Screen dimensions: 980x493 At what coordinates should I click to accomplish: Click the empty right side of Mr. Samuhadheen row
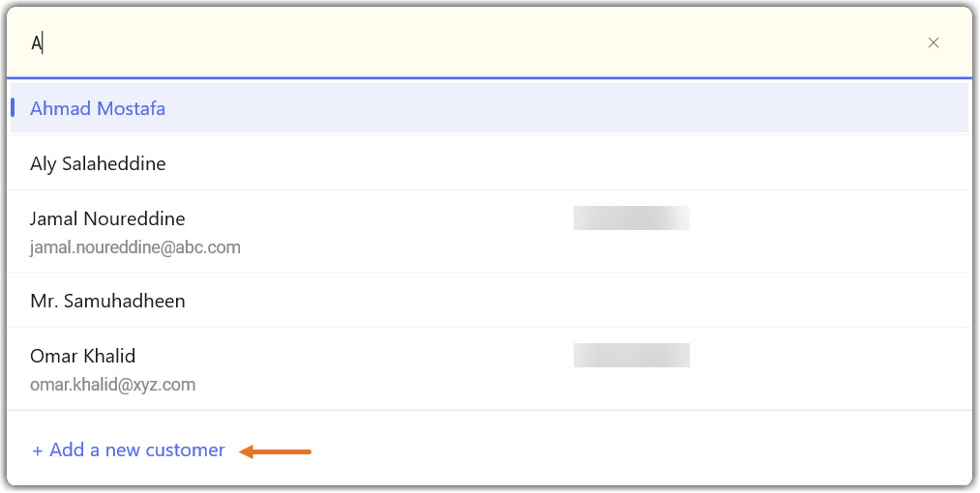(774, 301)
